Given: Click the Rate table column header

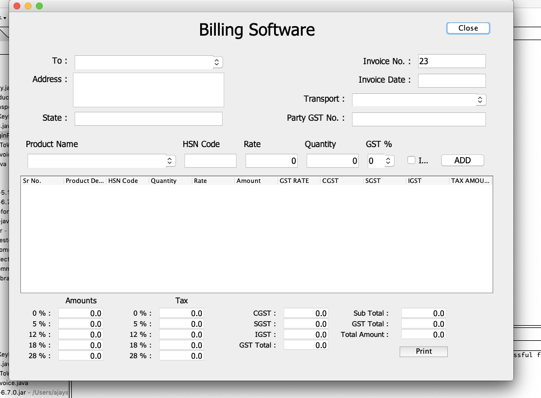Looking at the screenshot, I should pyautogui.click(x=213, y=181).
